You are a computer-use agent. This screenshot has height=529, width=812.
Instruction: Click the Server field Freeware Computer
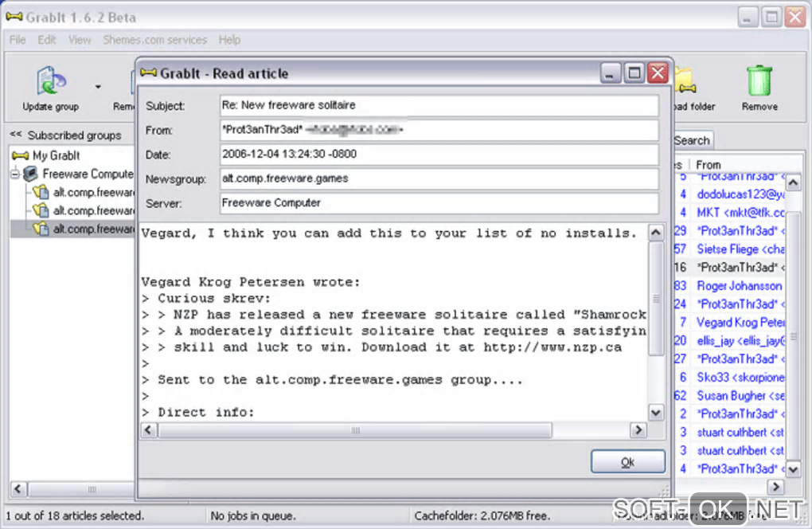(439, 202)
